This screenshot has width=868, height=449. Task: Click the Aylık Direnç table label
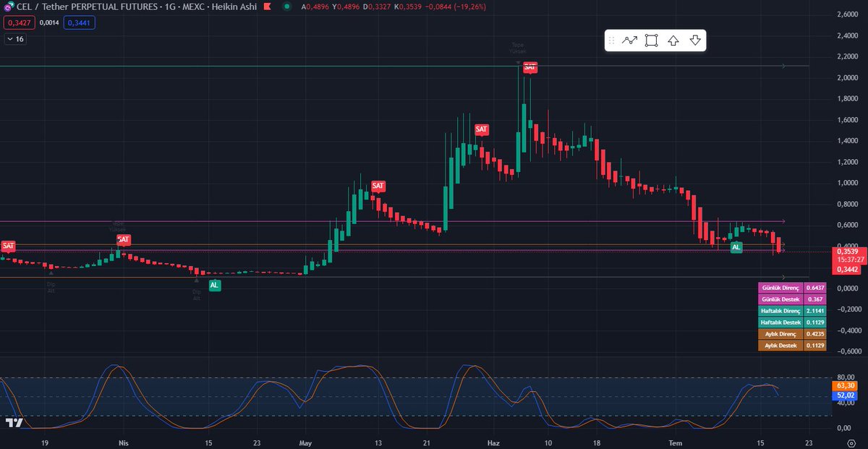pos(781,334)
